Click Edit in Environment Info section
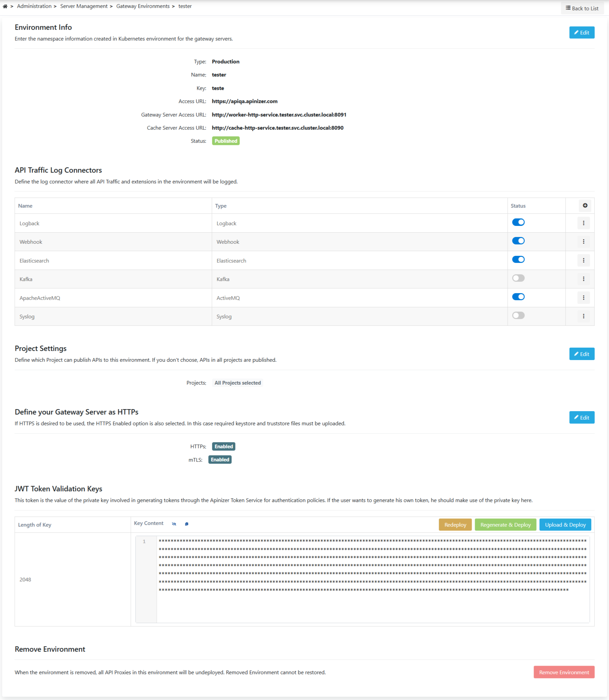 tap(581, 33)
